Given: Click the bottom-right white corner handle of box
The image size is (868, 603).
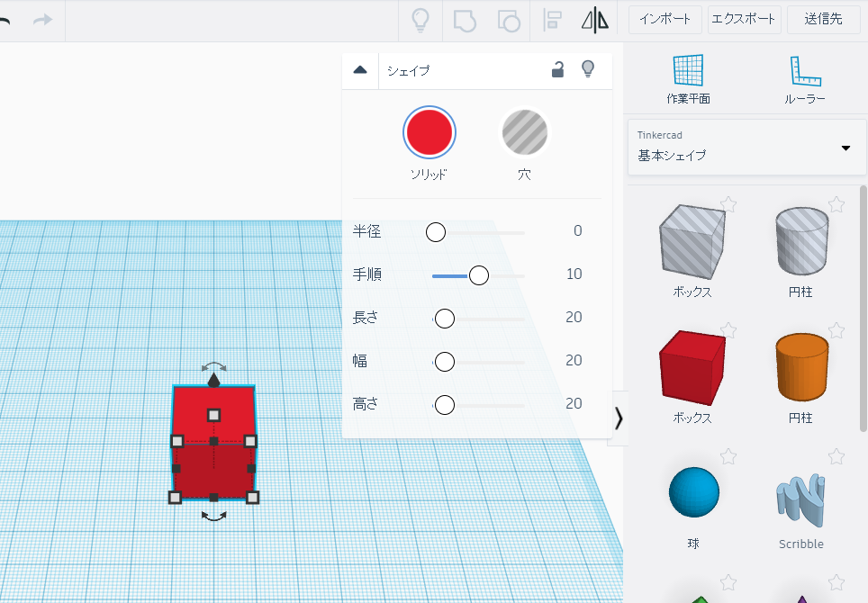Looking at the screenshot, I should (252, 498).
